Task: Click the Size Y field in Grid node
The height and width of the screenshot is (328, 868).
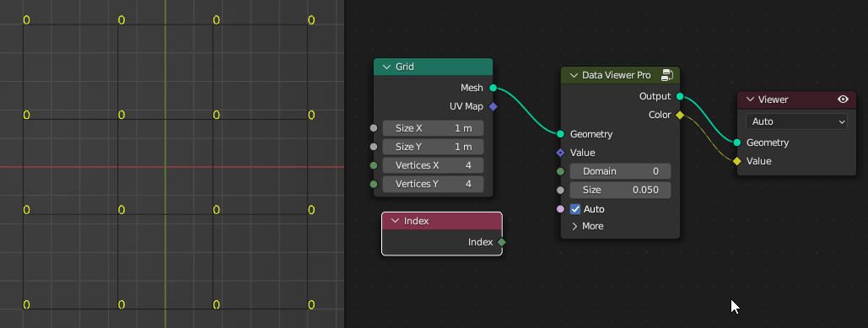Action: (x=433, y=147)
